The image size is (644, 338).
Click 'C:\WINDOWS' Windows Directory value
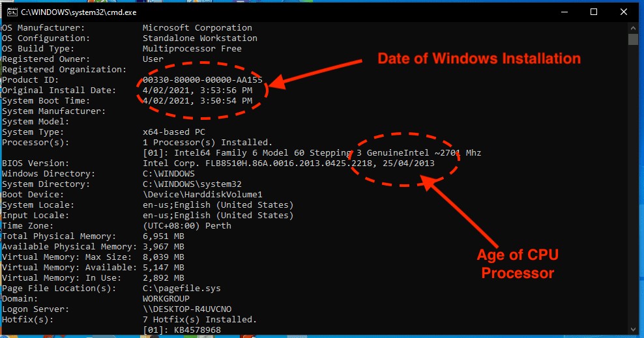coord(168,174)
